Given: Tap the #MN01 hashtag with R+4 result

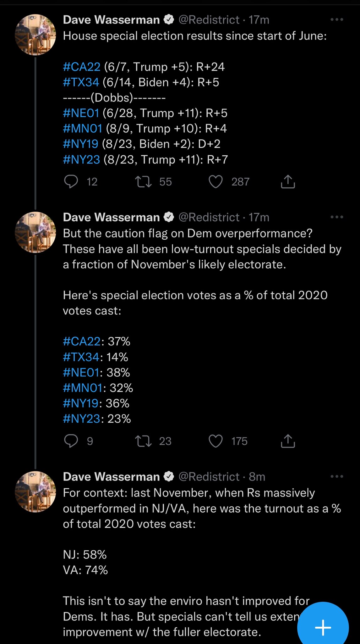Looking at the screenshot, I should pyautogui.click(x=83, y=129).
